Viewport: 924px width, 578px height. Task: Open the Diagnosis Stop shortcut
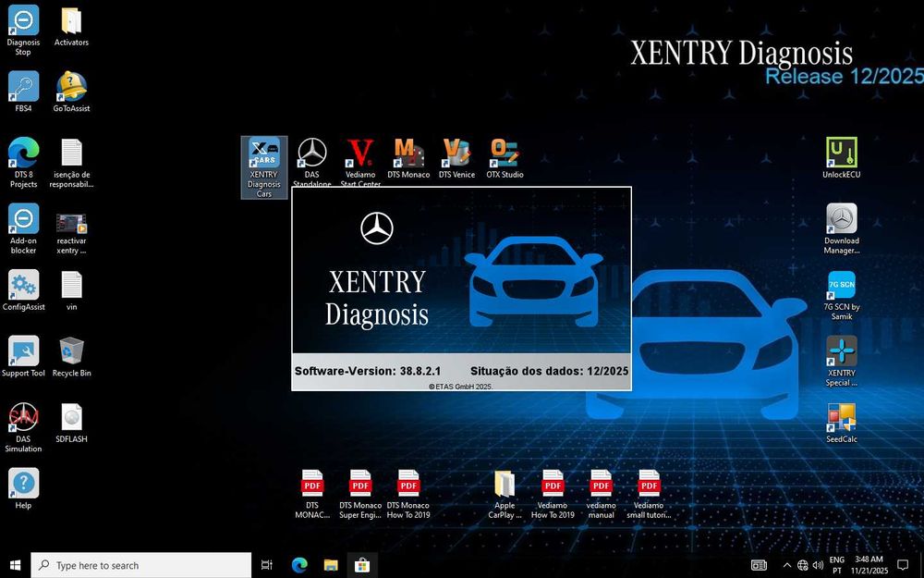(24, 31)
